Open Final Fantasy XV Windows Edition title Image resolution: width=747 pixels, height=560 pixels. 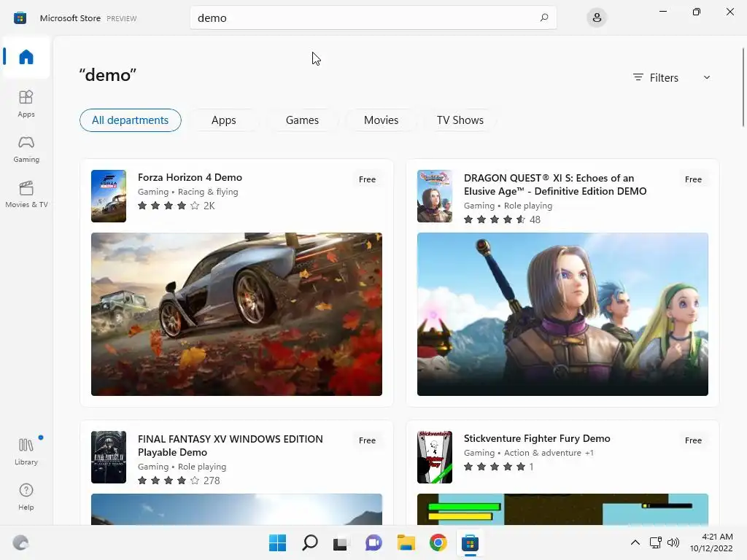click(230, 446)
